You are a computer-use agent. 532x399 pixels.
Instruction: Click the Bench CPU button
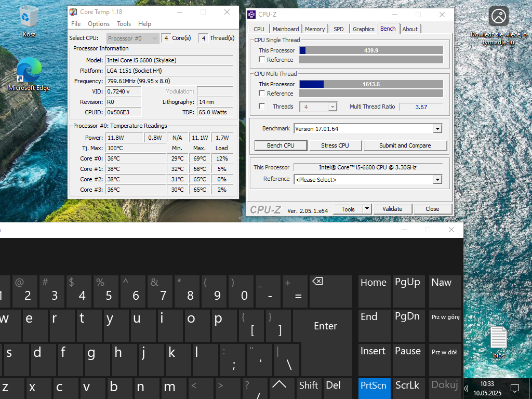[281, 145]
